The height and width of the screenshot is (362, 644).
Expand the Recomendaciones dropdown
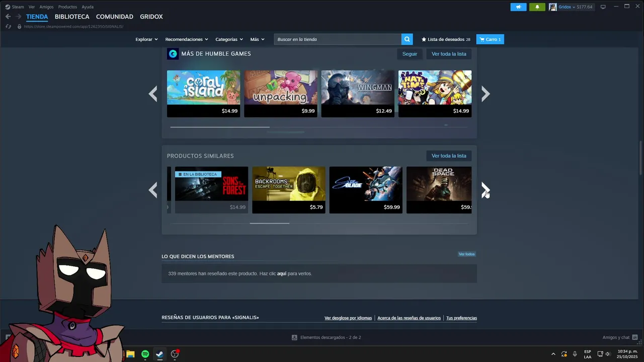(x=187, y=39)
